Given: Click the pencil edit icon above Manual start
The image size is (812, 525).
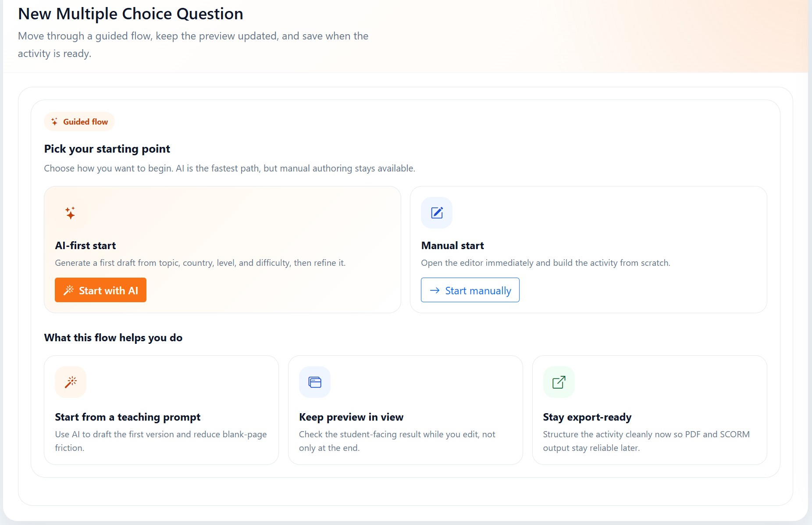Looking at the screenshot, I should coord(437,213).
